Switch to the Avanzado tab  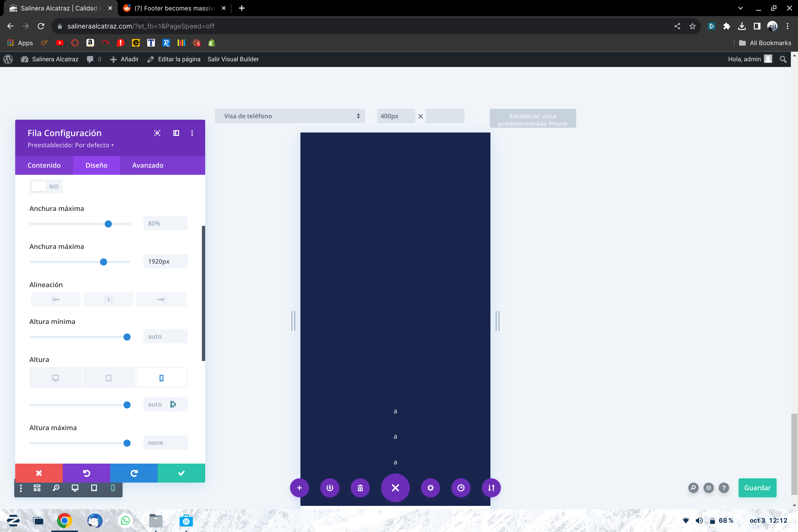click(x=147, y=165)
